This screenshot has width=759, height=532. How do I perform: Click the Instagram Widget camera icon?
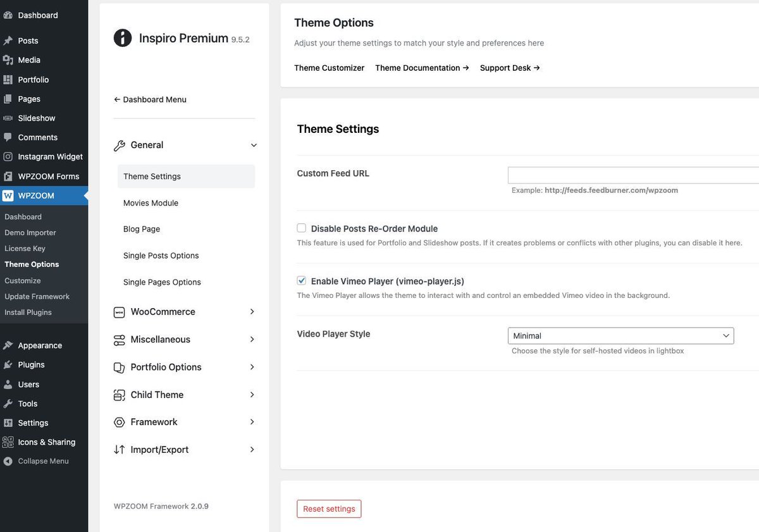click(8, 157)
